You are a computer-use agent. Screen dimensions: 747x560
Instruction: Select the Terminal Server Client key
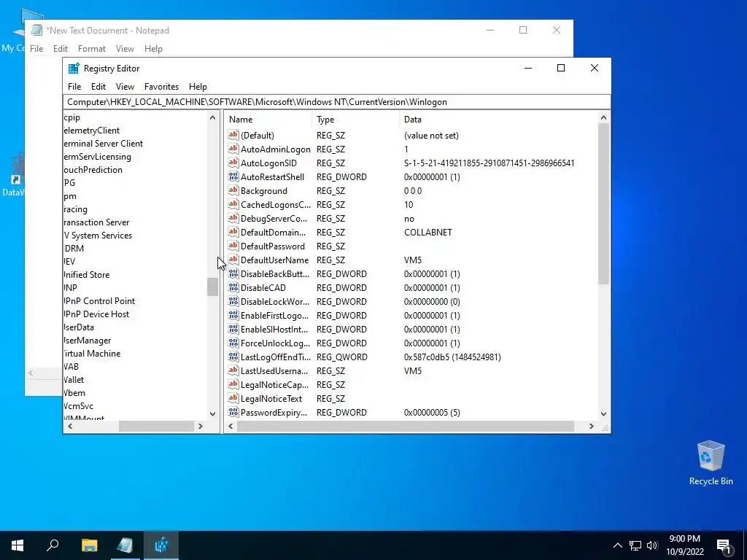[x=103, y=144]
